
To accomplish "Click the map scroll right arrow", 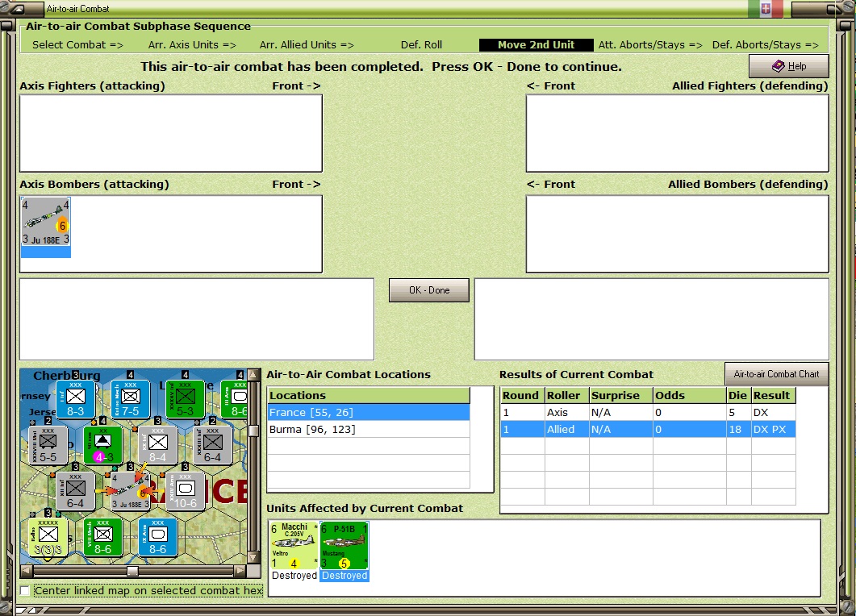I will click(x=240, y=572).
